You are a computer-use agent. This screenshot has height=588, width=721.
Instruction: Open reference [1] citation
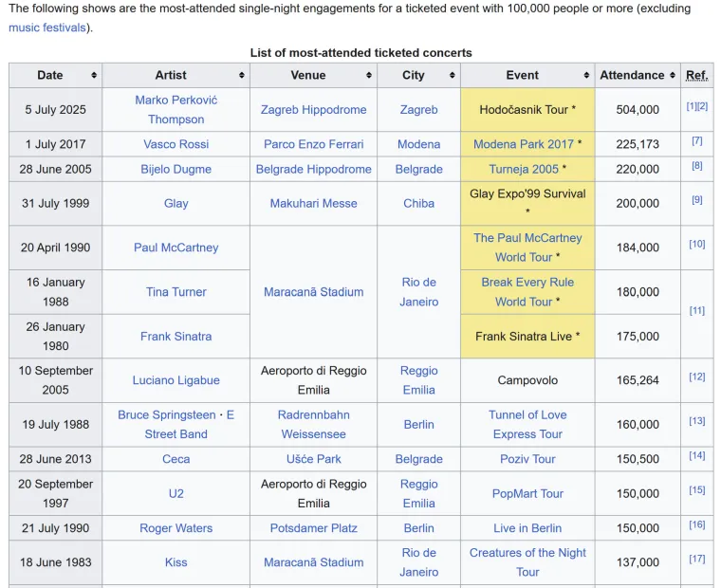pyautogui.click(x=692, y=106)
